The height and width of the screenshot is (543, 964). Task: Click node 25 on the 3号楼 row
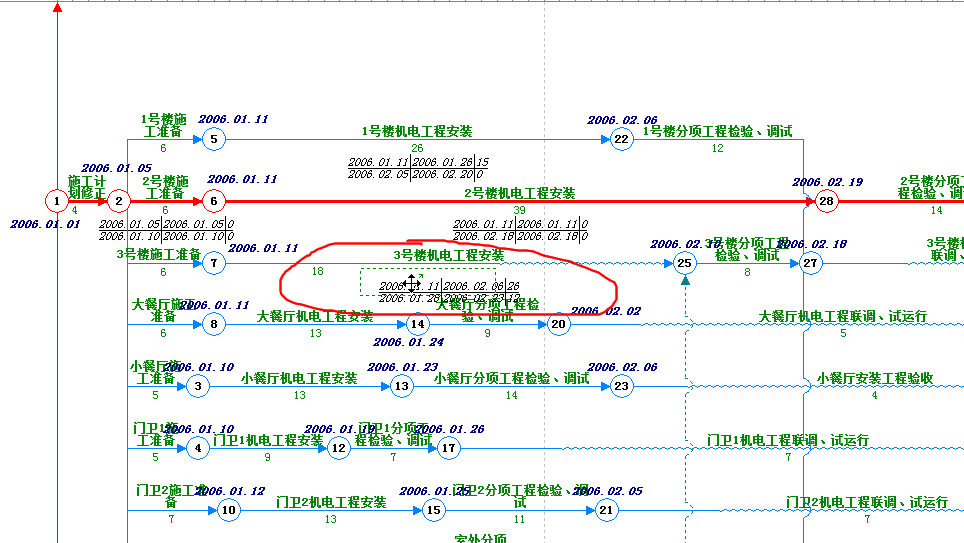tap(684, 263)
